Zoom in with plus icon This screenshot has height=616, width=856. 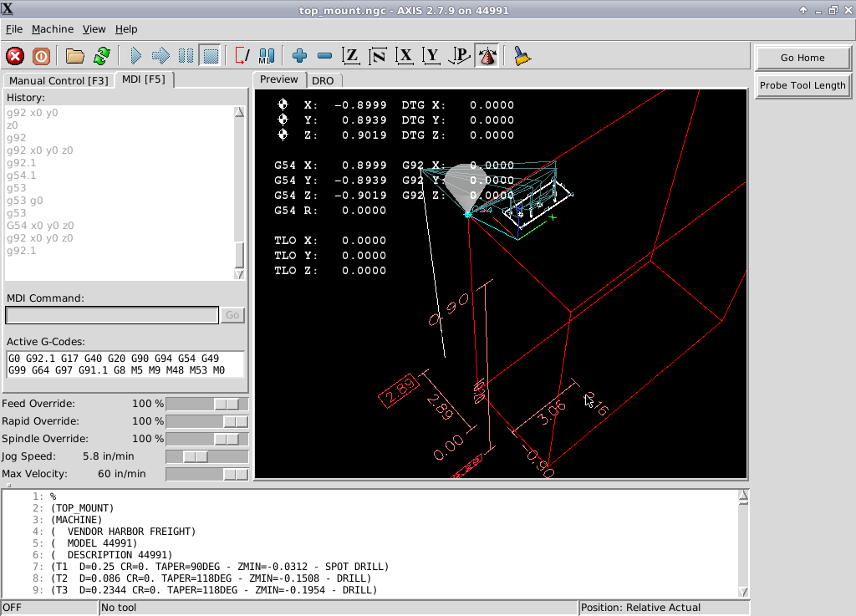pyautogui.click(x=300, y=56)
